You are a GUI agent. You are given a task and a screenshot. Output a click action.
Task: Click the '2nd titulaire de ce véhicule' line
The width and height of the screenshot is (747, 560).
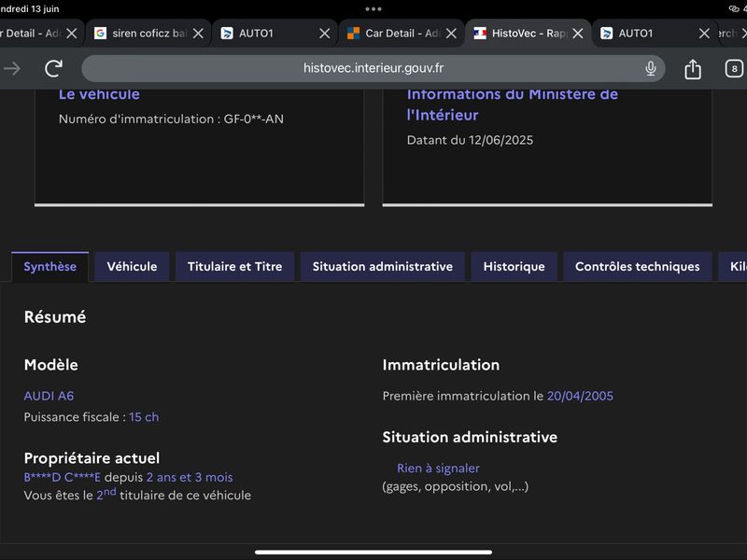pos(137,495)
